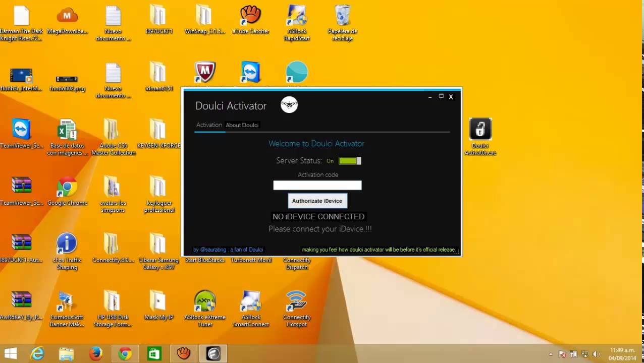
Task: Launch aTube Catcher from the desktop
Action: pyautogui.click(x=251, y=21)
